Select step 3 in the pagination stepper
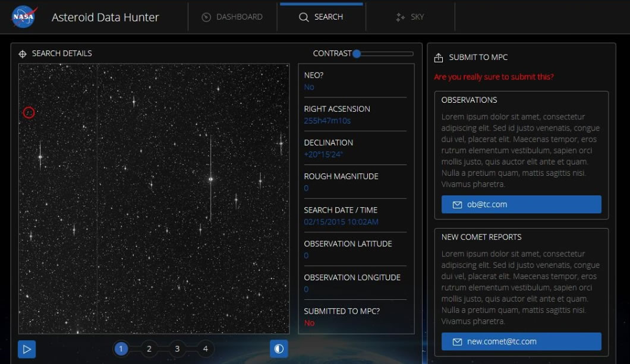 point(177,349)
